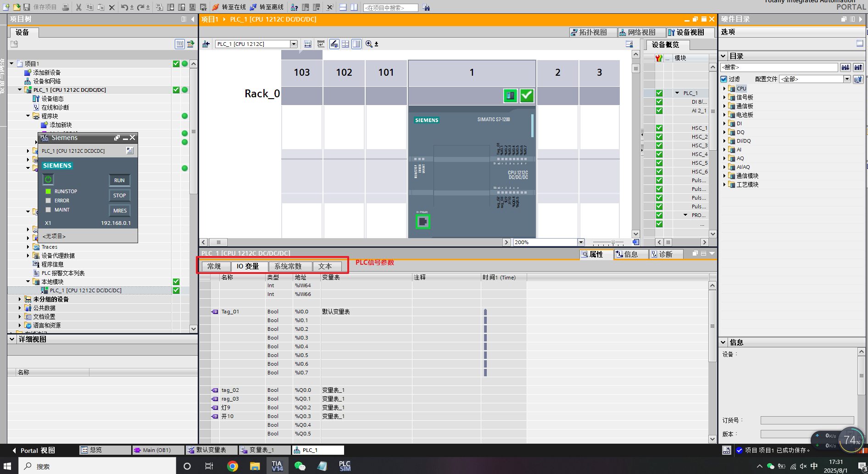
Task: Toggle the 过滤 filter checkbox
Action: pos(724,79)
